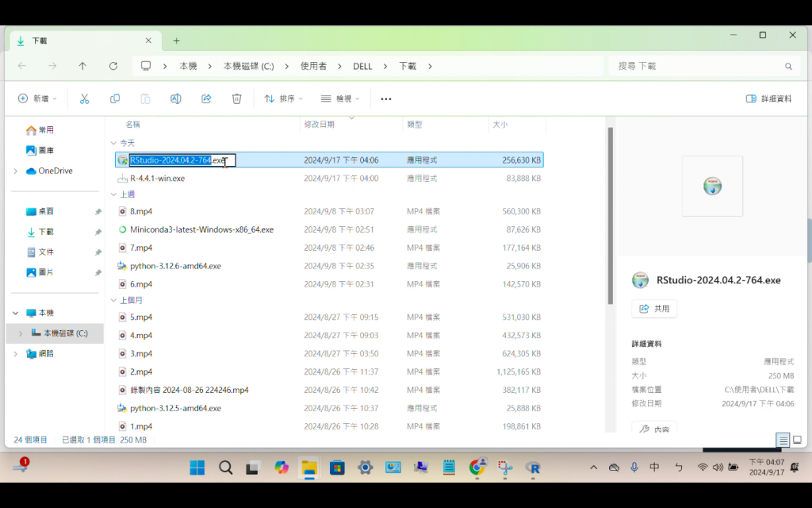Open the View dropdown

[339, 98]
